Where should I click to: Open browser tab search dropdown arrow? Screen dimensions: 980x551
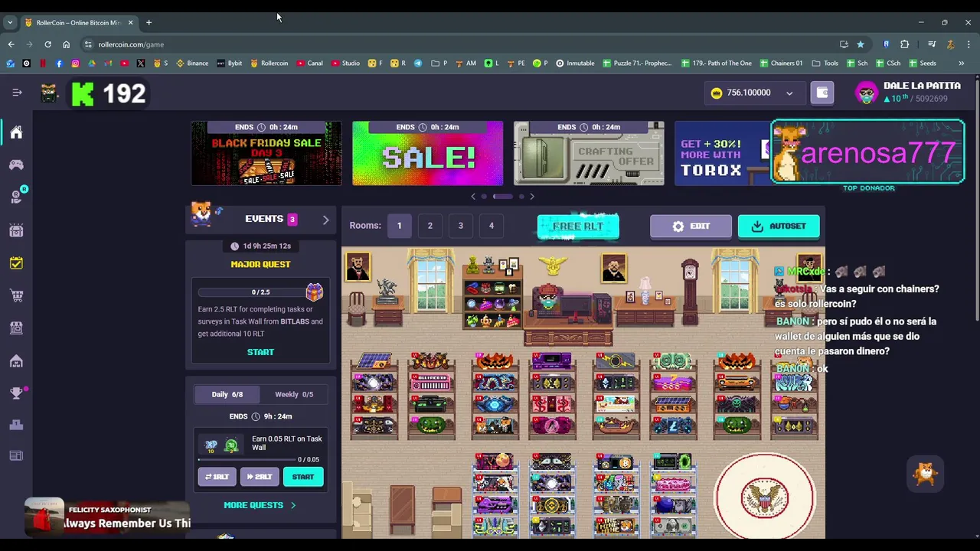click(x=10, y=22)
